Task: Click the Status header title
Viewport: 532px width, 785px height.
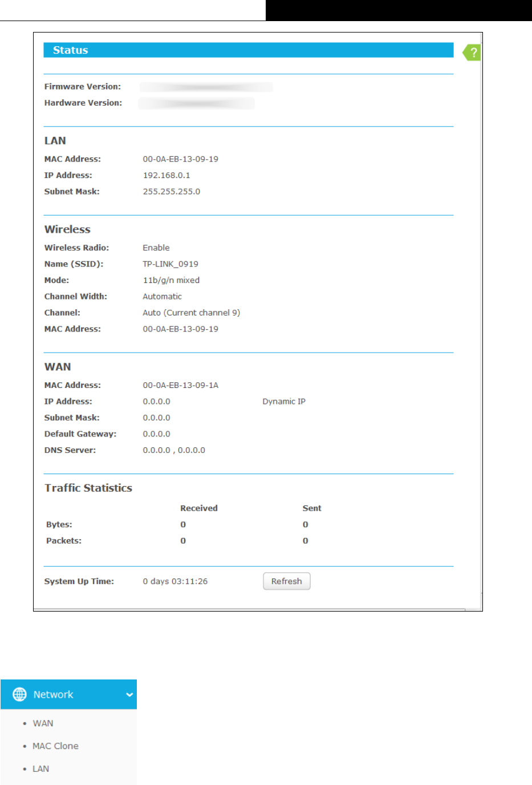Action: pos(70,50)
